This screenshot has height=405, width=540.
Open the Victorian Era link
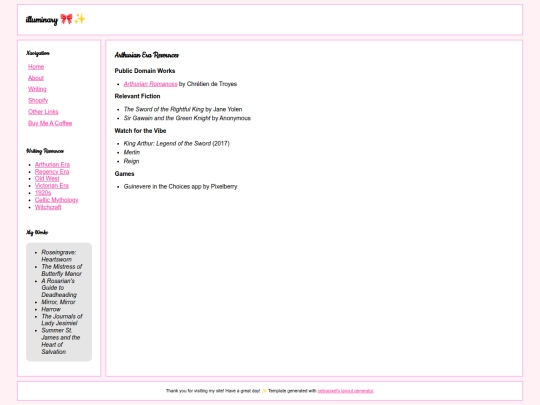point(52,186)
